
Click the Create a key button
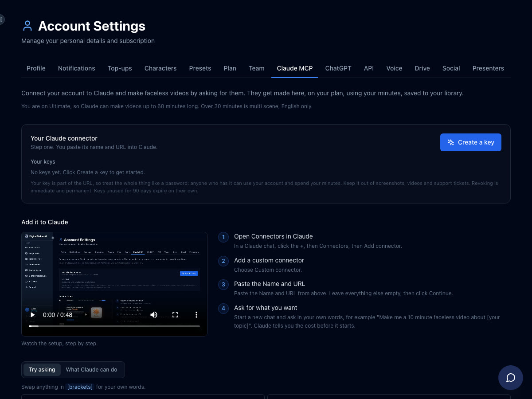pos(471,142)
